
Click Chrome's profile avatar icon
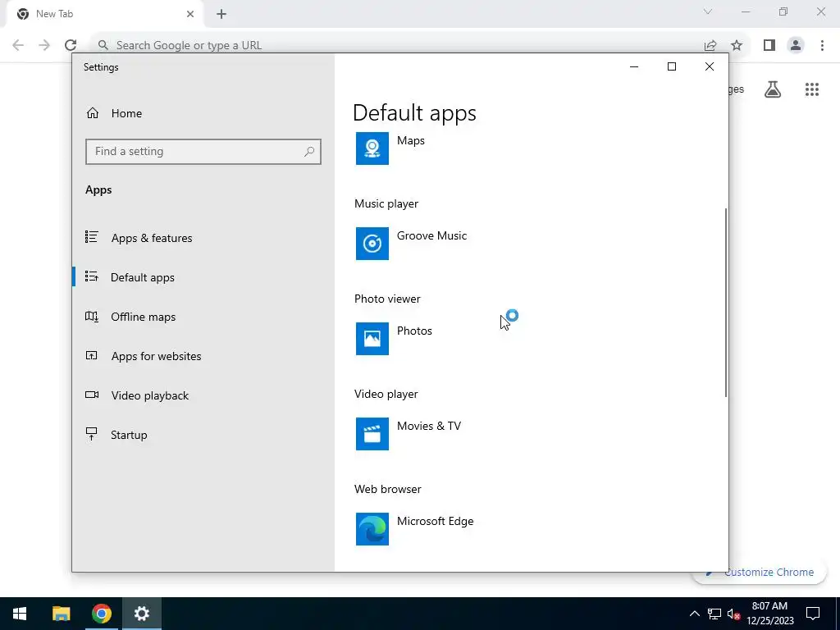tap(796, 46)
